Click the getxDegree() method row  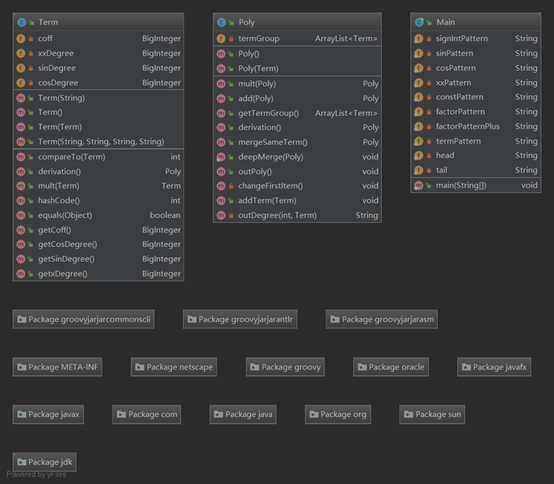click(x=98, y=274)
